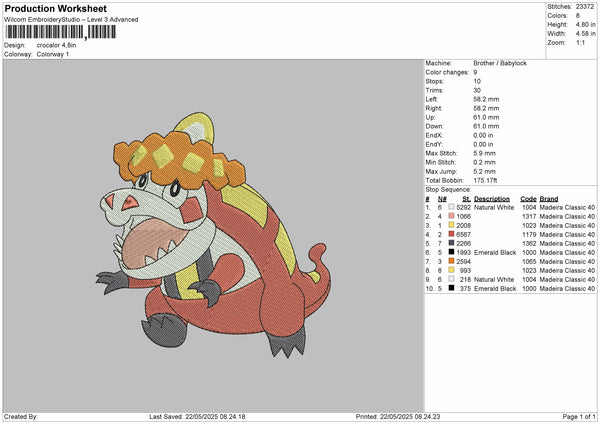The image size is (600, 424).
Task: Click the zoom value '1:1'
Action: [580, 42]
